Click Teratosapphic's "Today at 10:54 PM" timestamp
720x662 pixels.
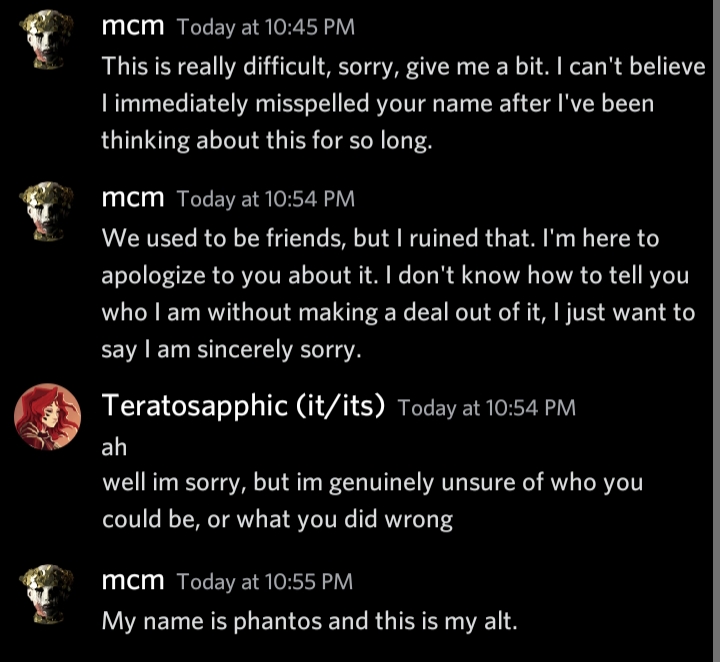(x=486, y=407)
